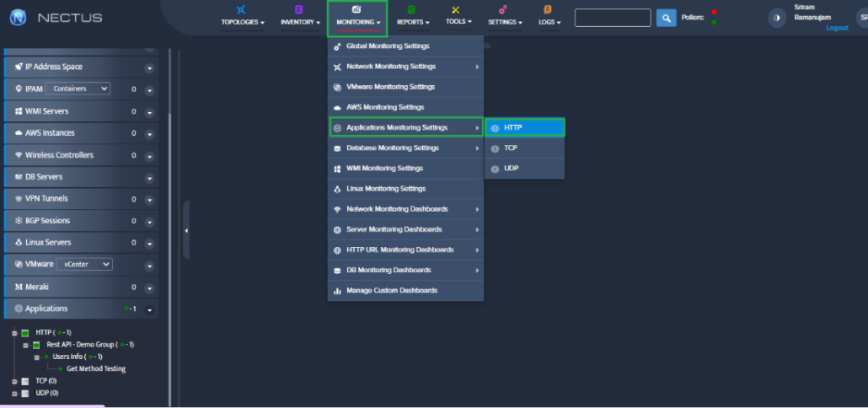Open the IPAM Containers dropdown
Viewport: 868px width, 408px height.
coord(78,89)
